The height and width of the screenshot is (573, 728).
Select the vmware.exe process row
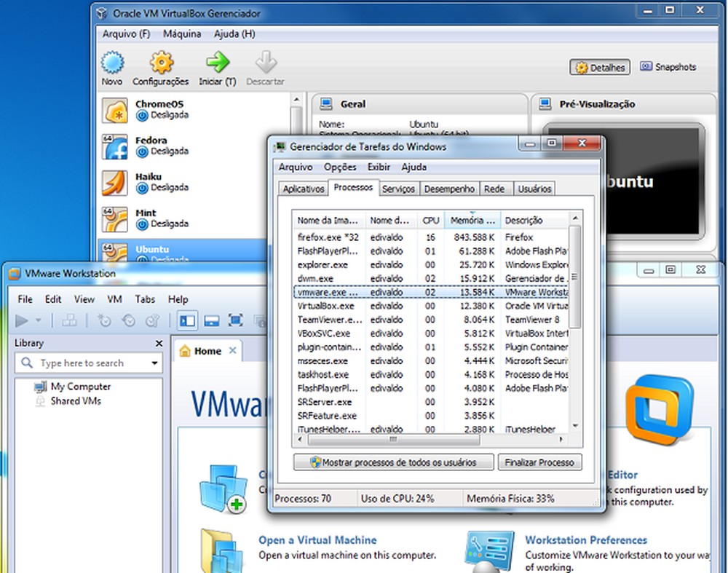pos(364,293)
